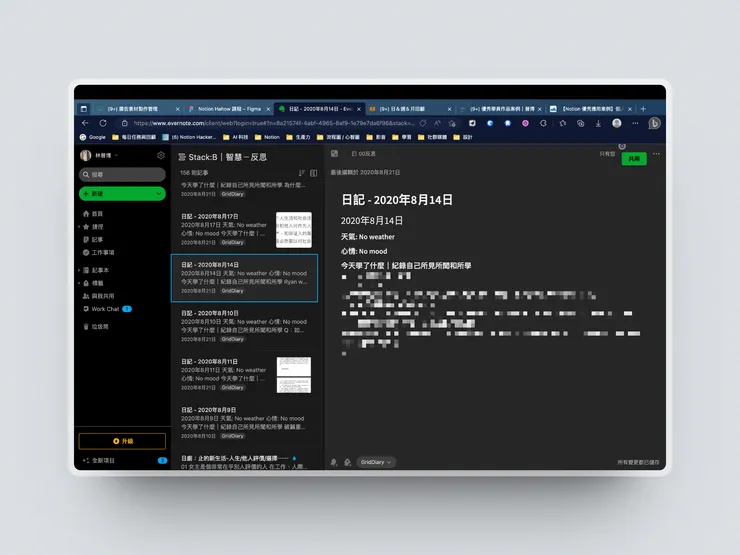Open the Bing sidebar icon
Screen dimensions: 740x555
(654, 123)
